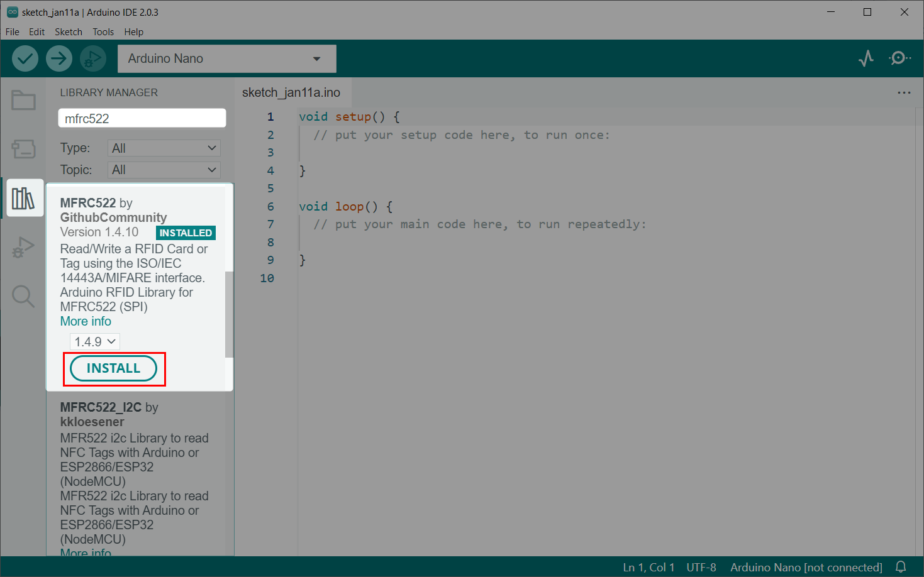Screen dimensions: 924x577
Task: Click on code line 6 void loop()
Action: [345, 206]
